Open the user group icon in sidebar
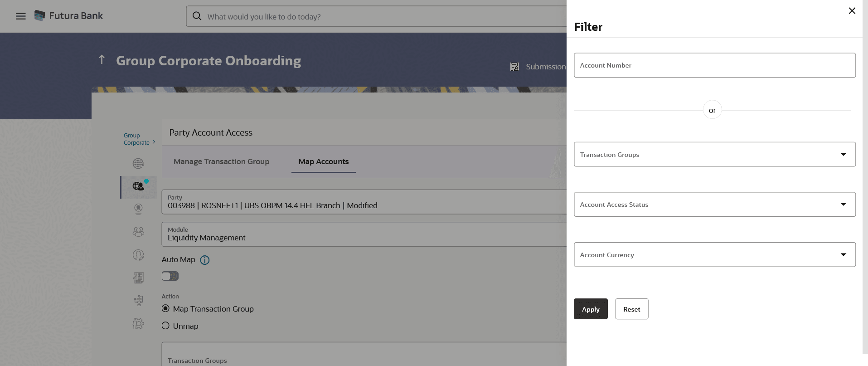This screenshot has height=366, width=868. pyautogui.click(x=138, y=232)
